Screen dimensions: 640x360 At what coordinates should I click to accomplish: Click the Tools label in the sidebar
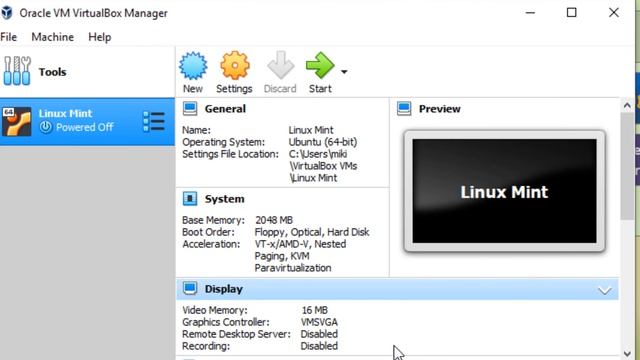pos(52,72)
